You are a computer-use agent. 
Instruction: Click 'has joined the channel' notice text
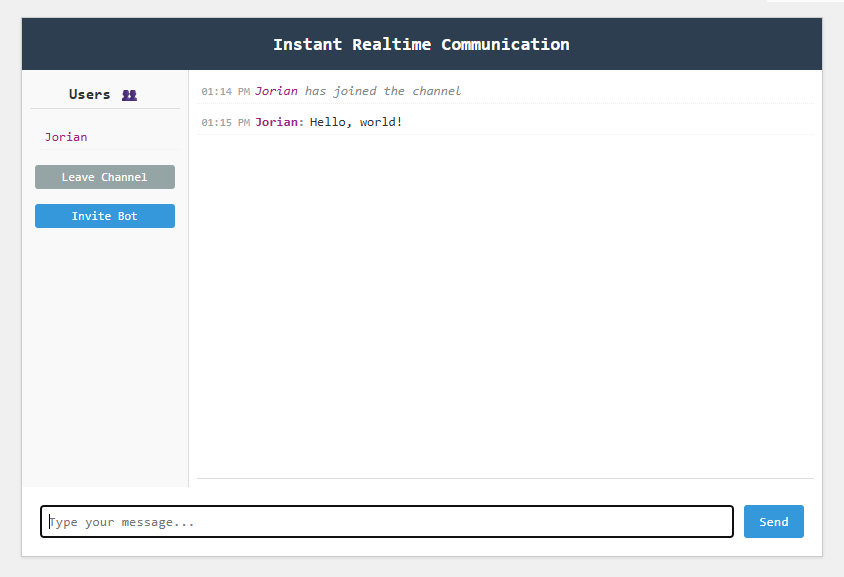coord(383,91)
